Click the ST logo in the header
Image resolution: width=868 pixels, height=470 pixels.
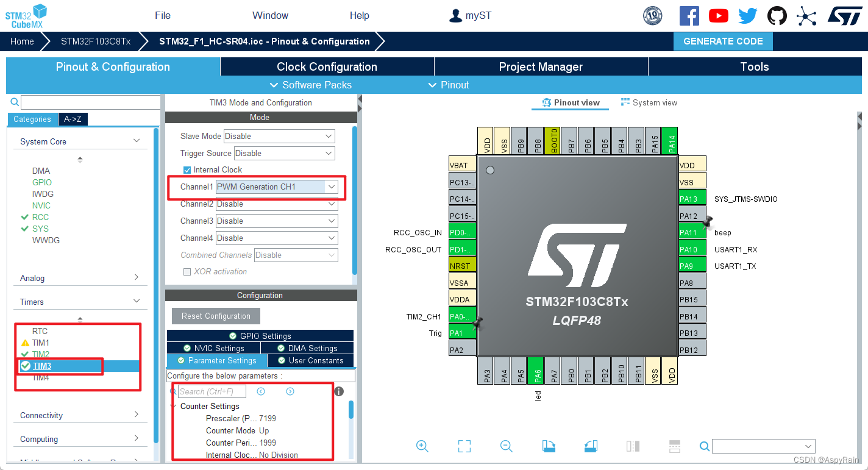[x=845, y=15]
